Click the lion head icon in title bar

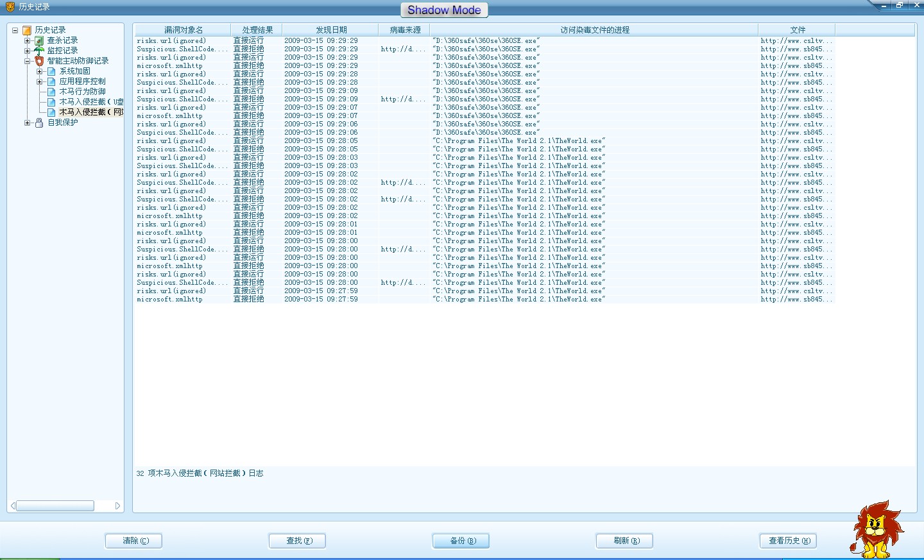[x=10, y=6]
